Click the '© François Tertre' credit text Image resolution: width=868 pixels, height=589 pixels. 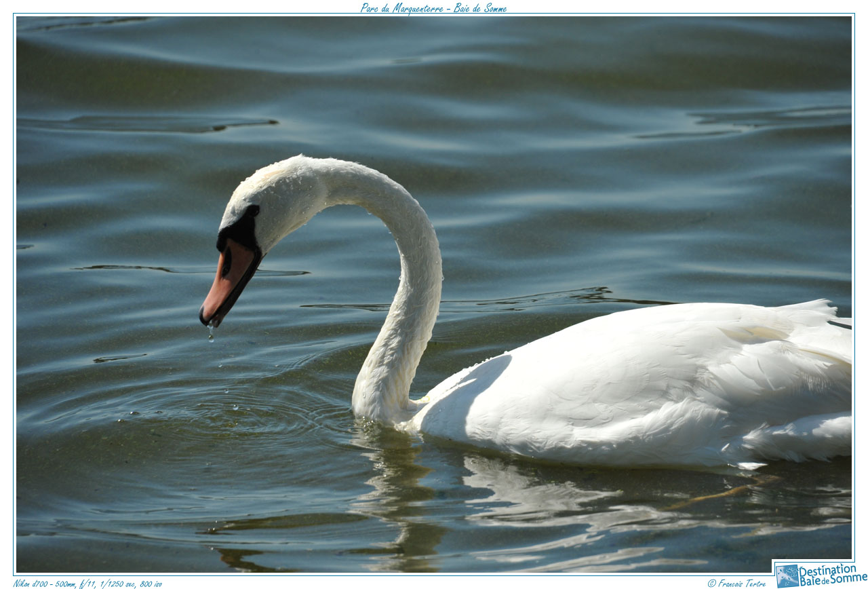point(736,583)
